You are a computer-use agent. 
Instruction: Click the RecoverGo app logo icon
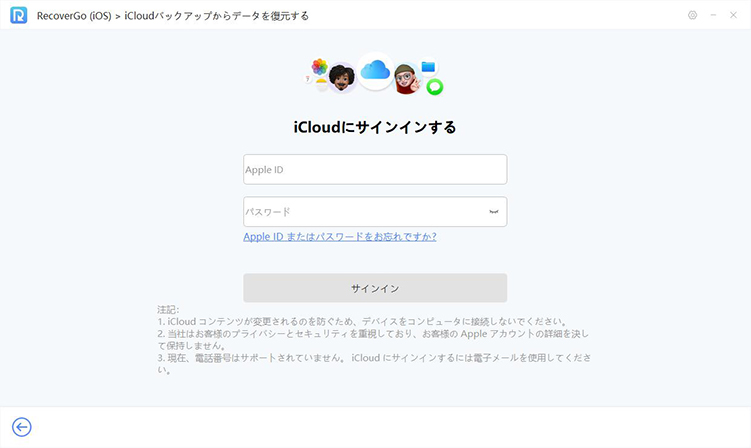click(19, 15)
